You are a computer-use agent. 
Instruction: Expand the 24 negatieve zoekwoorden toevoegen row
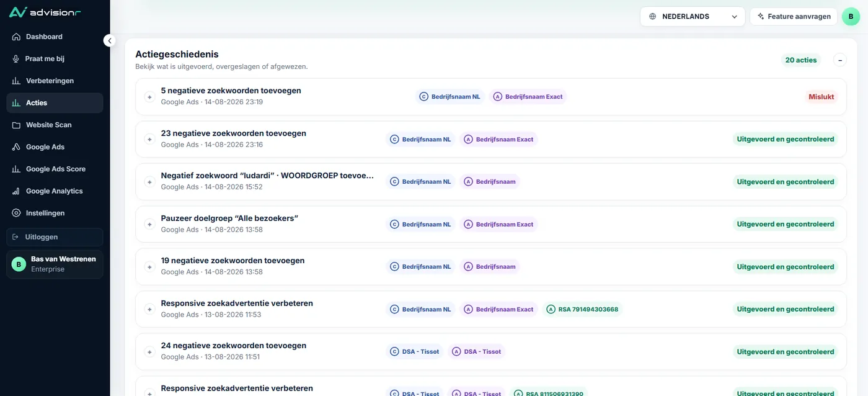coord(149,352)
